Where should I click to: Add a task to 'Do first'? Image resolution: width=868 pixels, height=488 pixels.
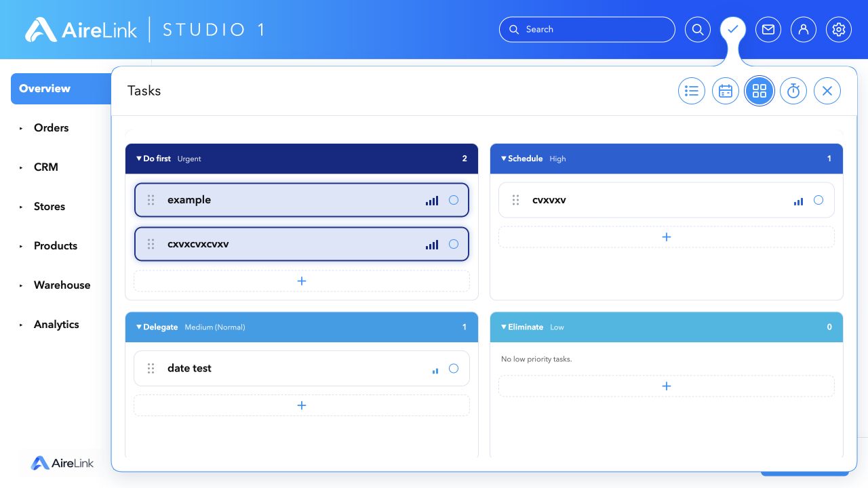[302, 281]
